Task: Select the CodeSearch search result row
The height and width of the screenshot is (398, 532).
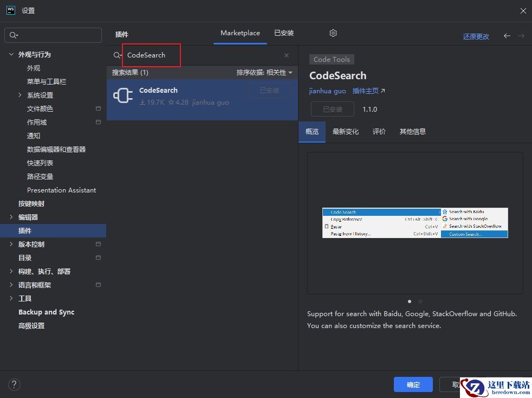Action: click(x=202, y=100)
